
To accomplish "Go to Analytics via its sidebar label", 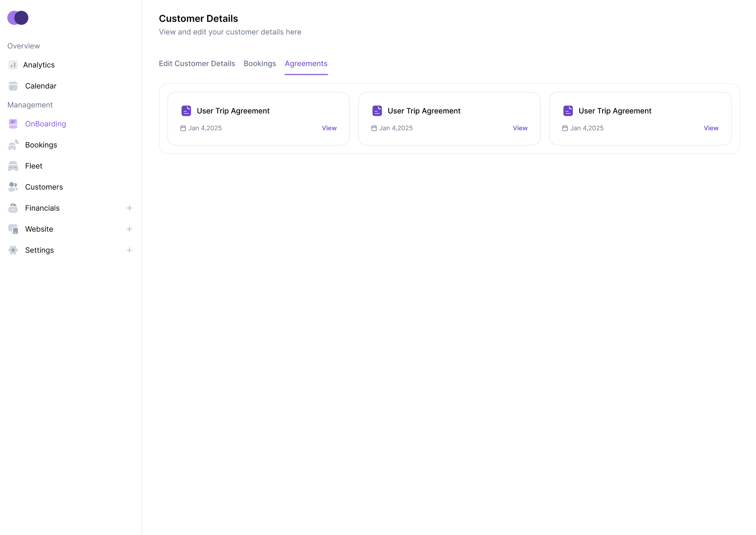I will [39, 65].
